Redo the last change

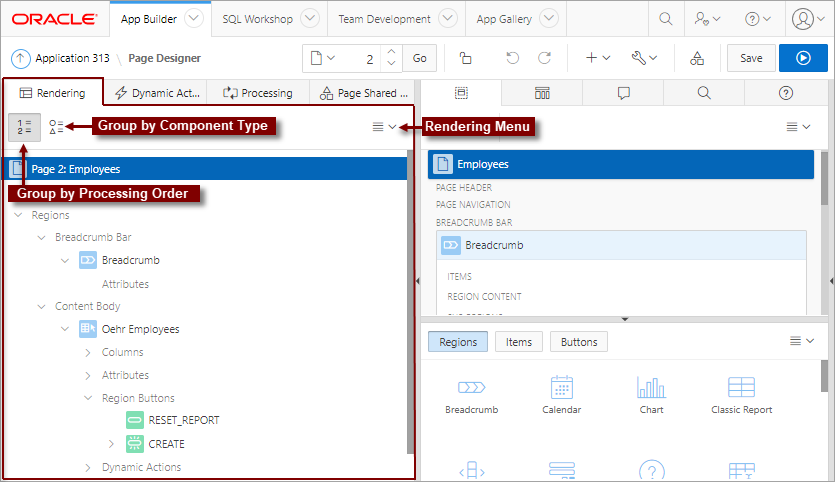544,58
